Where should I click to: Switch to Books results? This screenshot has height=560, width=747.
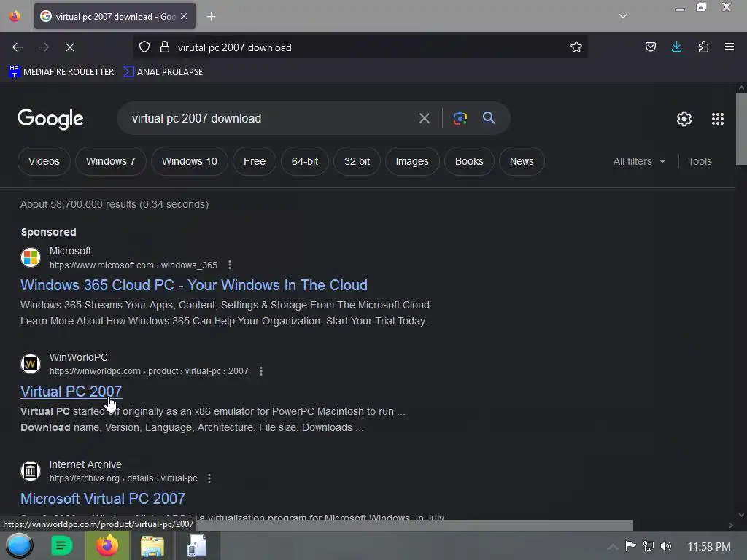[x=469, y=161]
